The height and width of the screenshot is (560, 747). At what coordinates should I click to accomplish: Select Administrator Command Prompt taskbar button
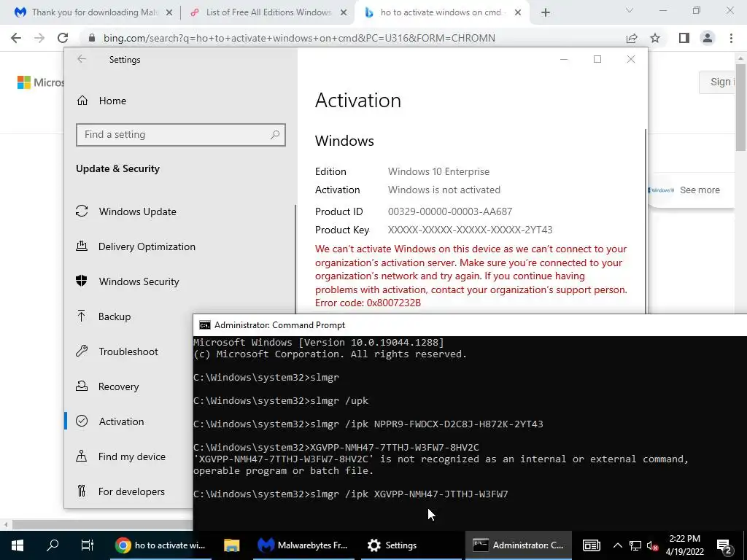[519, 545]
